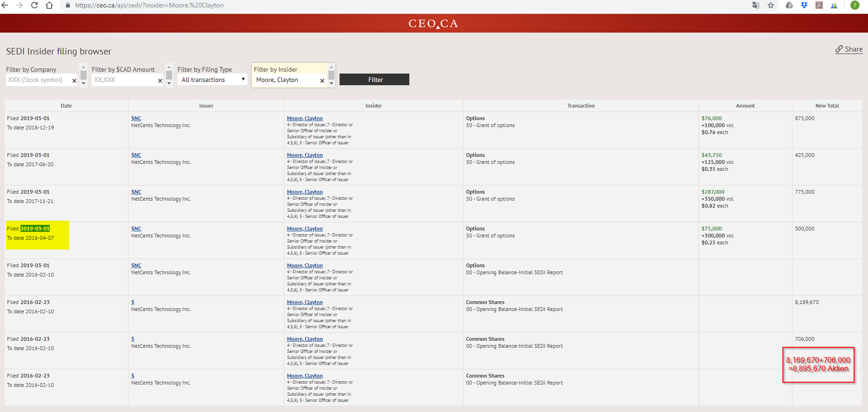The width and height of the screenshot is (868, 412).
Task: Click the $287,000 amount value
Action: pos(713,192)
